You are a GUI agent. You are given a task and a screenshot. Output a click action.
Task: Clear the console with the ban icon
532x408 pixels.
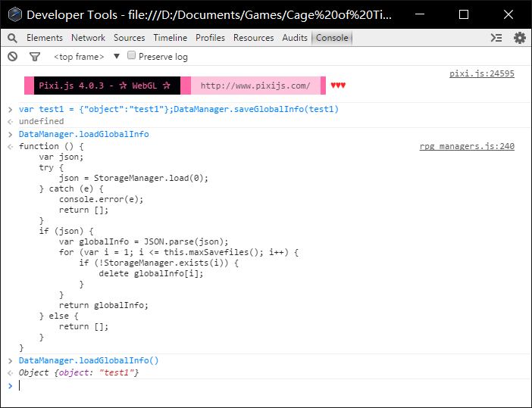click(x=13, y=57)
